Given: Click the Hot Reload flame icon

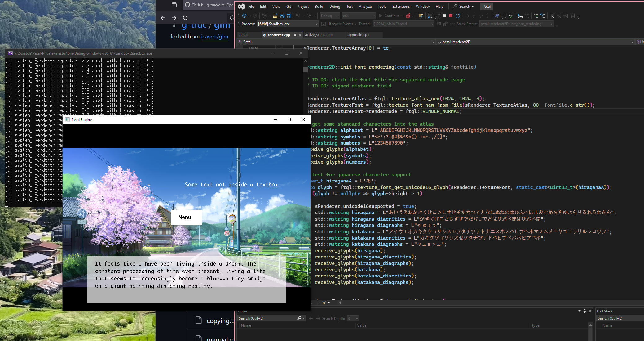Looking at the screenshot, I should click(408, 16).
